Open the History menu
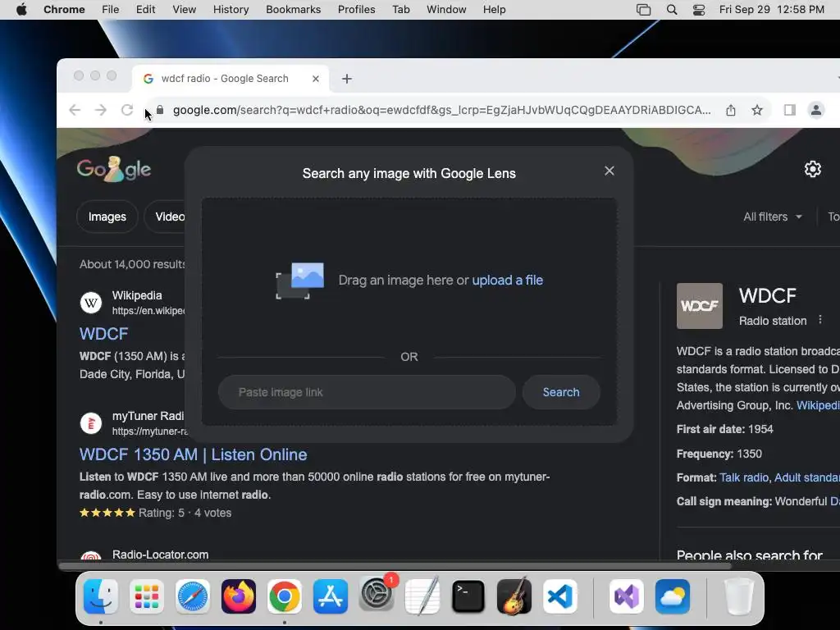 point(231,10)
